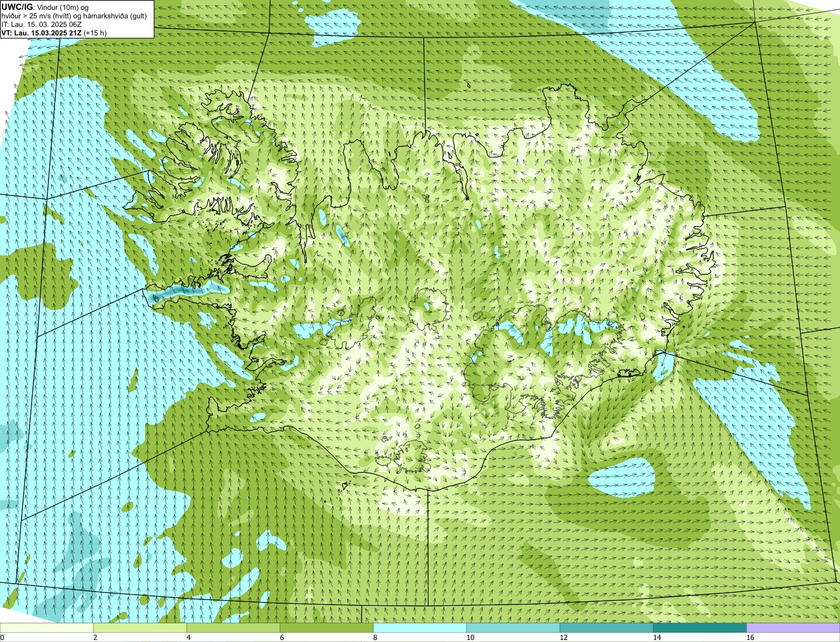The image size is (840, 642).
Task: Click the lavender above-16 m/s legend swatch
Action: click(x=793, y=628)
